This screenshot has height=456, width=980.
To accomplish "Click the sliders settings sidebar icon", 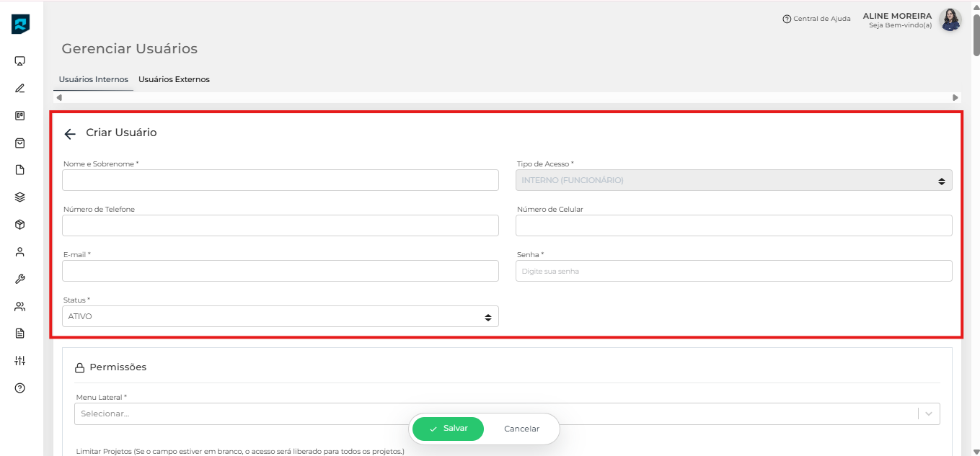I will coord(20,360).
